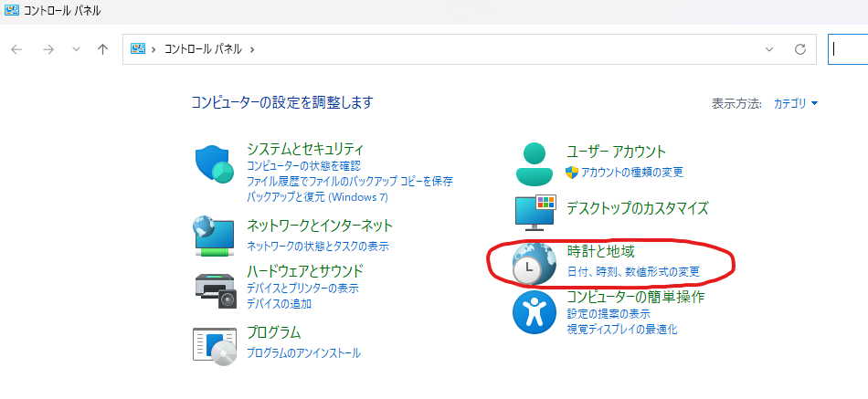Click the システムとセキュリティ shield icon

click(x=216, y=165)
